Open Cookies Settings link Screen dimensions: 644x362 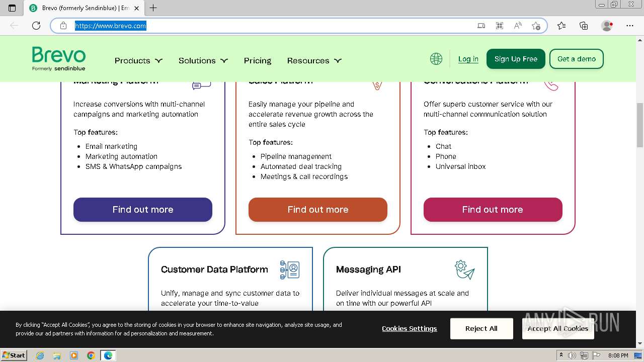[x=410, y=328]
